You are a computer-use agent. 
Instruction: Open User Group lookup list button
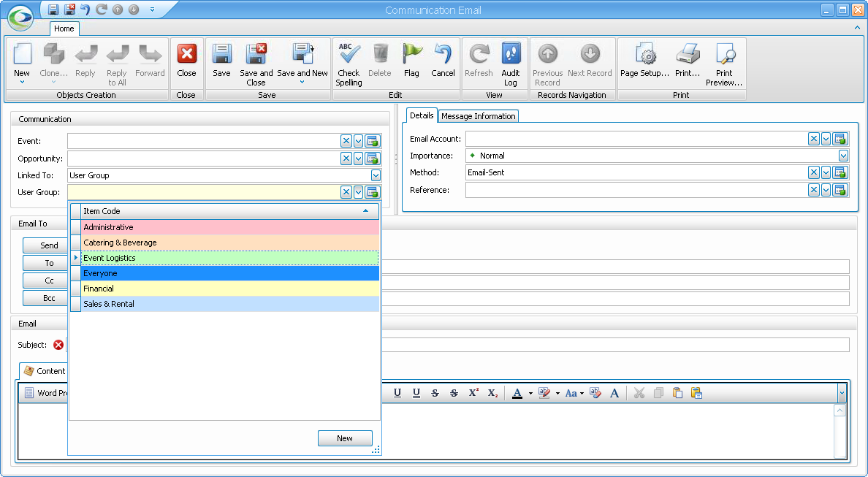372,192
